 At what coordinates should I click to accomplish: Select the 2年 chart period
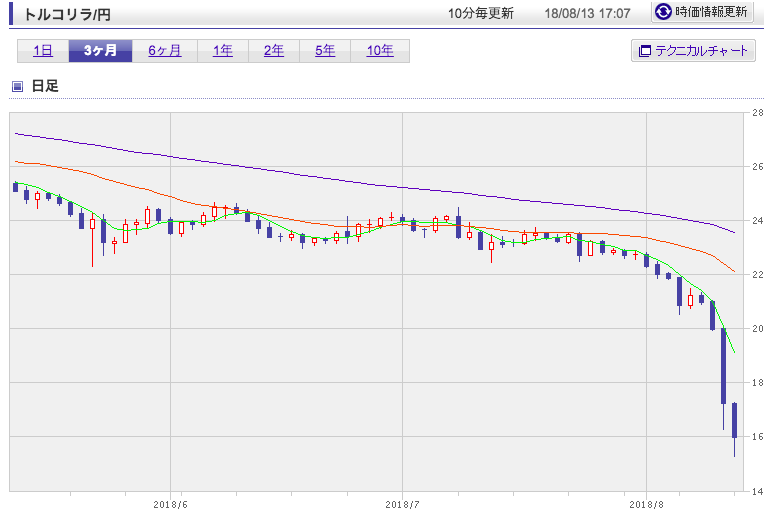274,51
